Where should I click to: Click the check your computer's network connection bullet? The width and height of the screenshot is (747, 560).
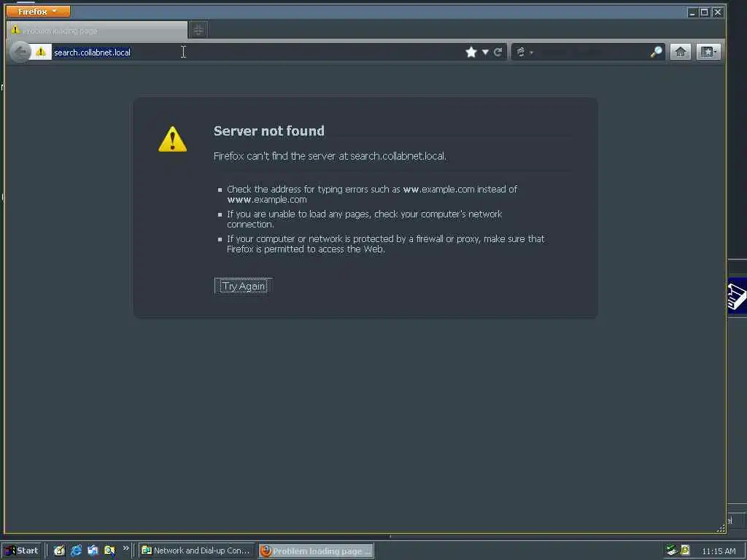[x=365, y=219]
